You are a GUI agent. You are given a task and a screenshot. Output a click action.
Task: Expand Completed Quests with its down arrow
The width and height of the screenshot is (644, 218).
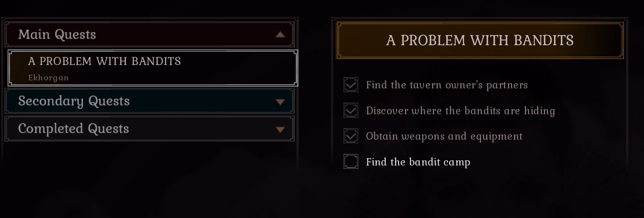point(280,130)
